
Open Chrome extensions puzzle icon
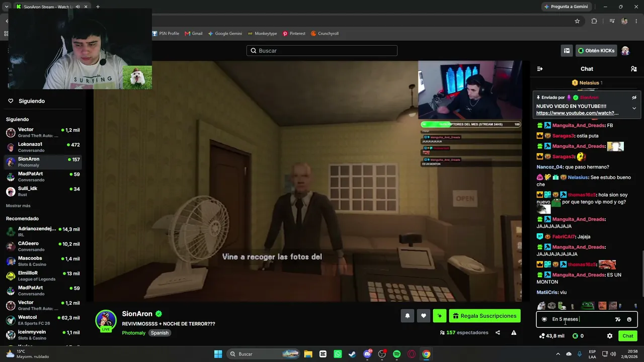(594, 21)
